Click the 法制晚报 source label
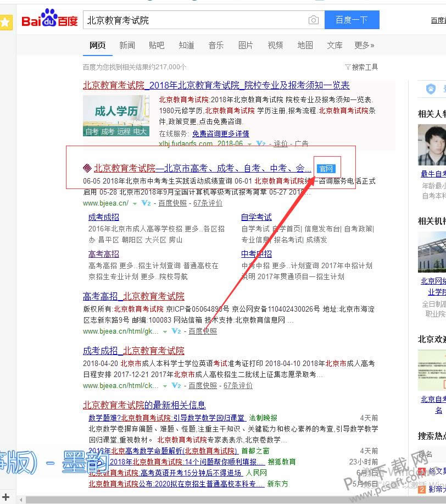 pos(263,418)
